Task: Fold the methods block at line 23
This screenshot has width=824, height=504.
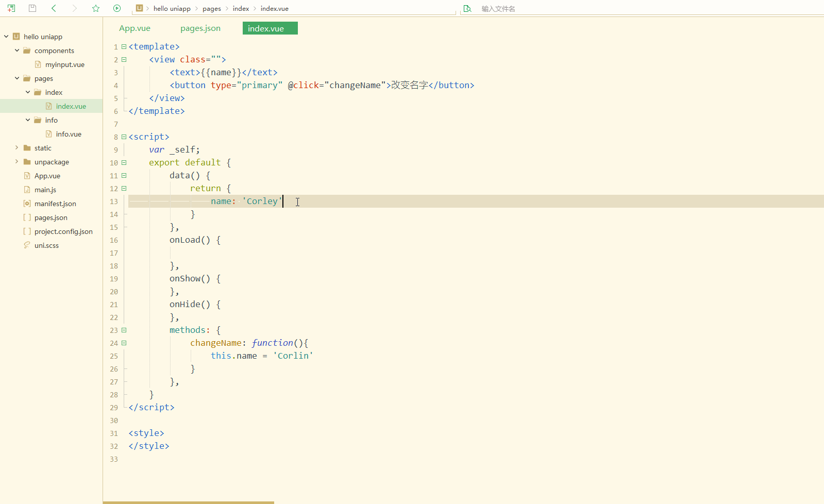Action: (124, 330)
